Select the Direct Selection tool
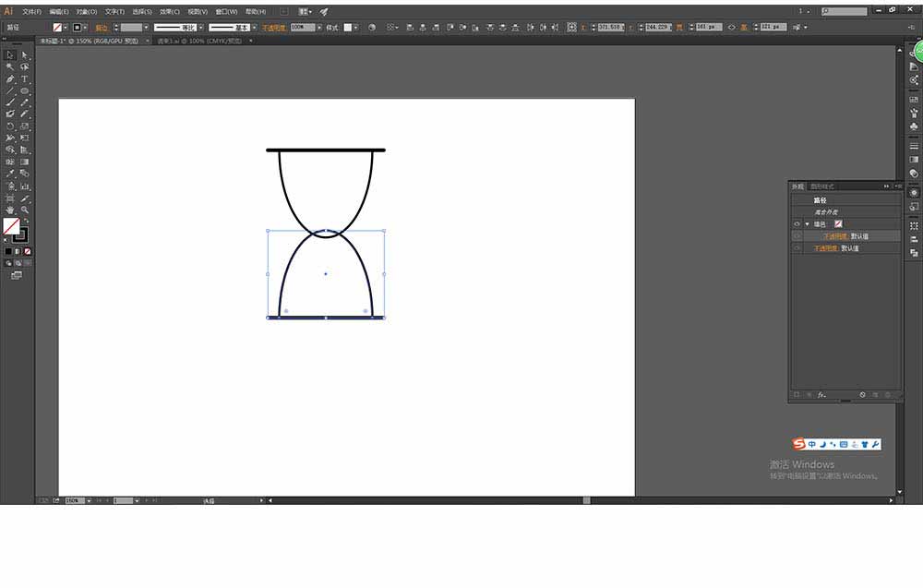The width and height of the screenshot is (923, 588). [x=25, y=55]
